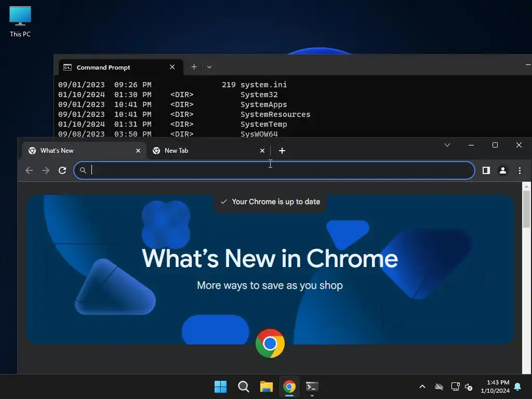Click 'SystemResources' entry in Command Prompt

click(x=275, y=114)
